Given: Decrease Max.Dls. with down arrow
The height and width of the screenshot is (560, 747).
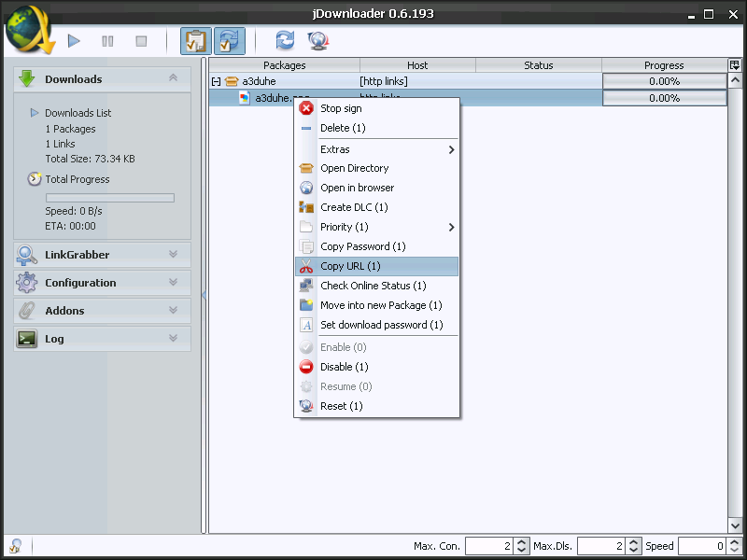Looking at the screenshot, I should click(x=634, y=550).
